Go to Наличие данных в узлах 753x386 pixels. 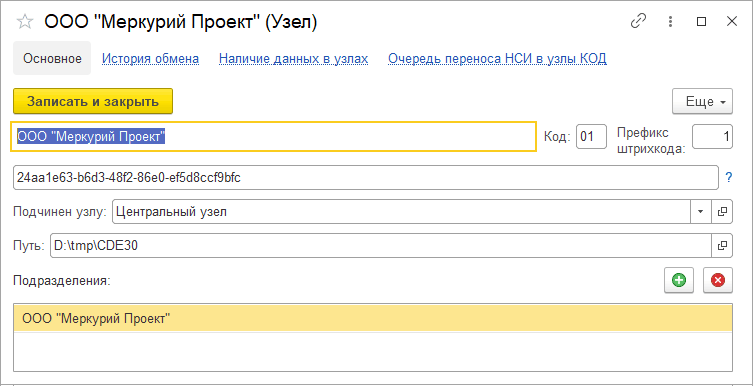click(x=293, y=59)
